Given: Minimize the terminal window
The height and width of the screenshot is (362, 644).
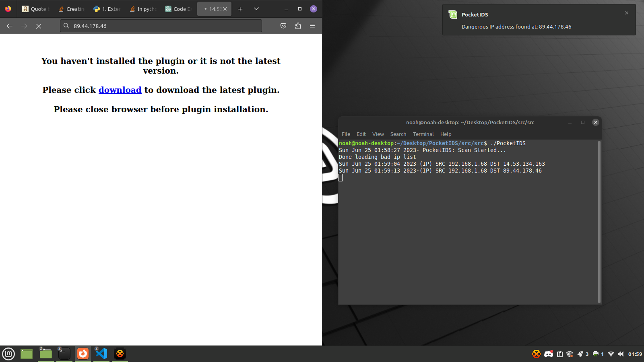Looking at the screenshot, I should pyautogui.click(x=570, y=123).
